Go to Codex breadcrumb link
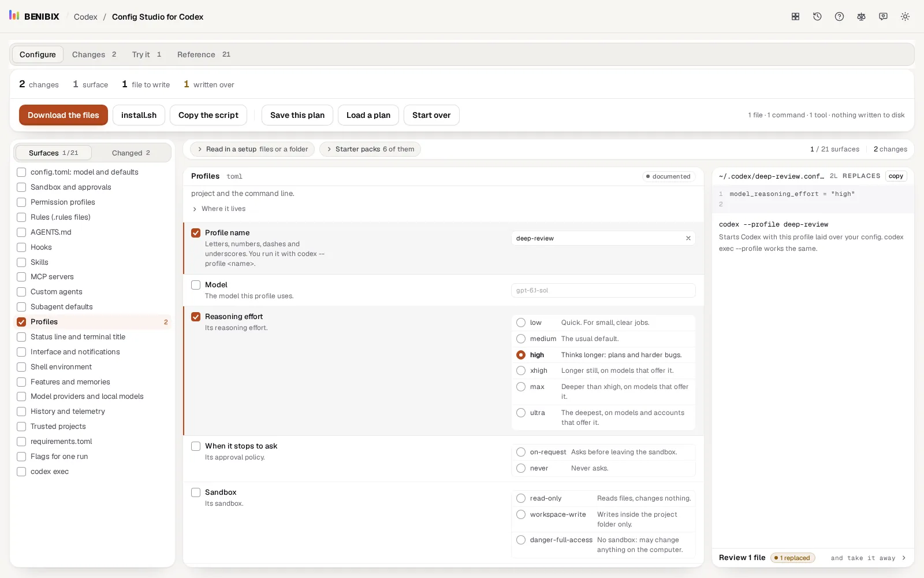924x578 pixels. point(85,17)
